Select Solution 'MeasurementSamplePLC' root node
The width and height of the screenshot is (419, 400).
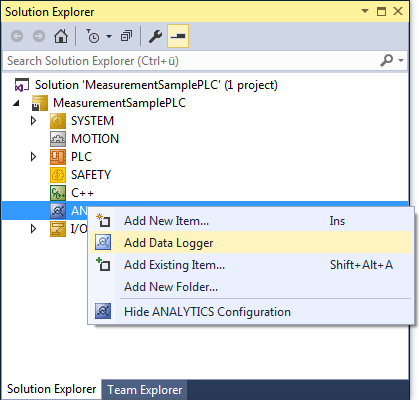(156, 85)
